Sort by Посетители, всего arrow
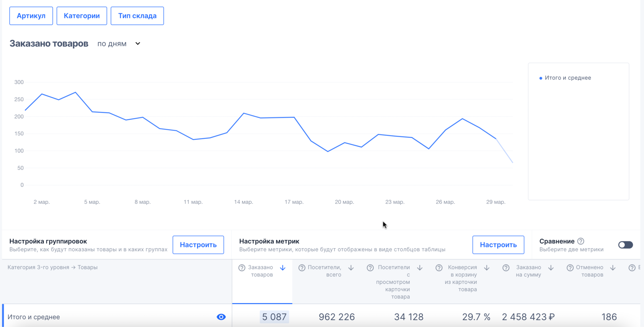The height and width of the screenshot is (327, 644). (351, 268)
